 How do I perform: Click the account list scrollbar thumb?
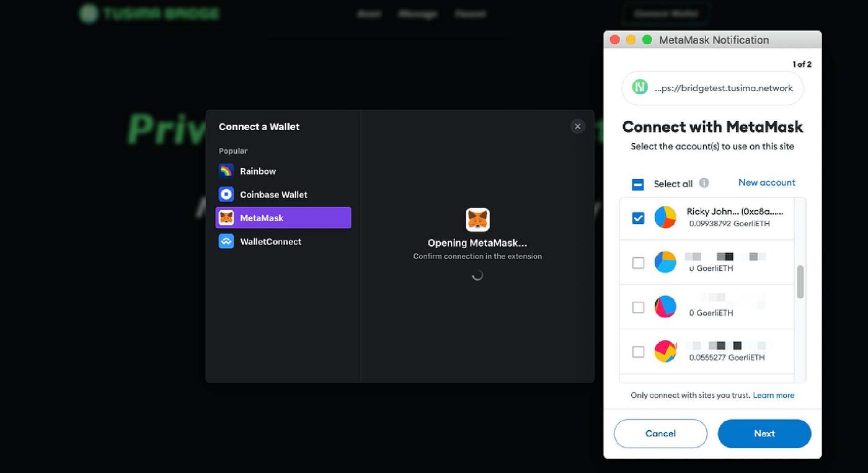tap(800, 282)
